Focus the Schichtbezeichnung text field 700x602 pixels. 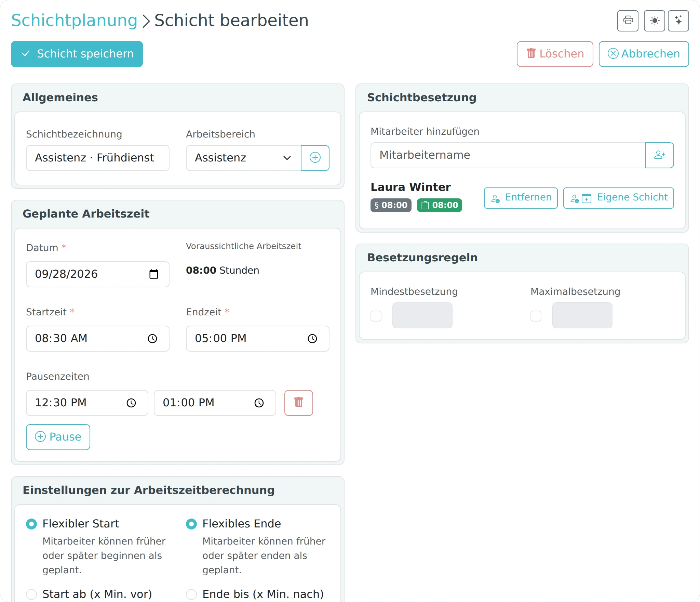coord(98,158)
